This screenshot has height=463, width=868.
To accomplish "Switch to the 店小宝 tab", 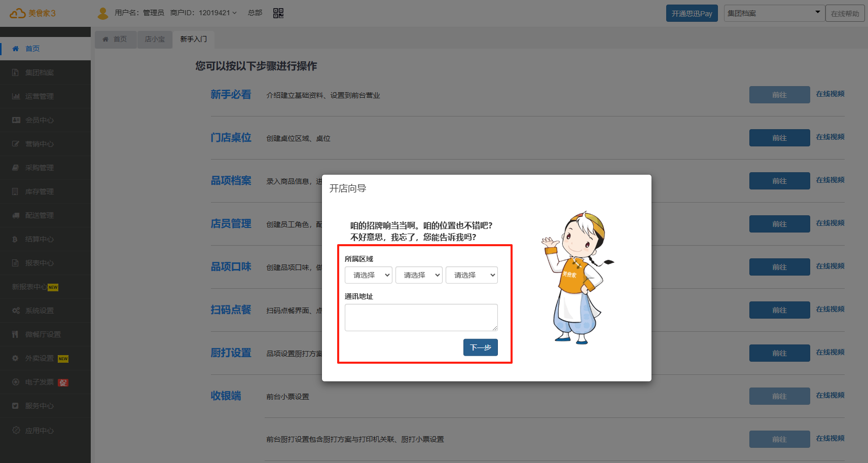I will [x=155, y=39].
